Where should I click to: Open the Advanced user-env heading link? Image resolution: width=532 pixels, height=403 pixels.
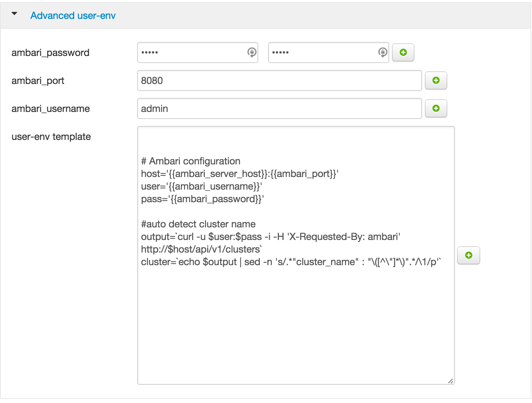(x=73, y=15)
